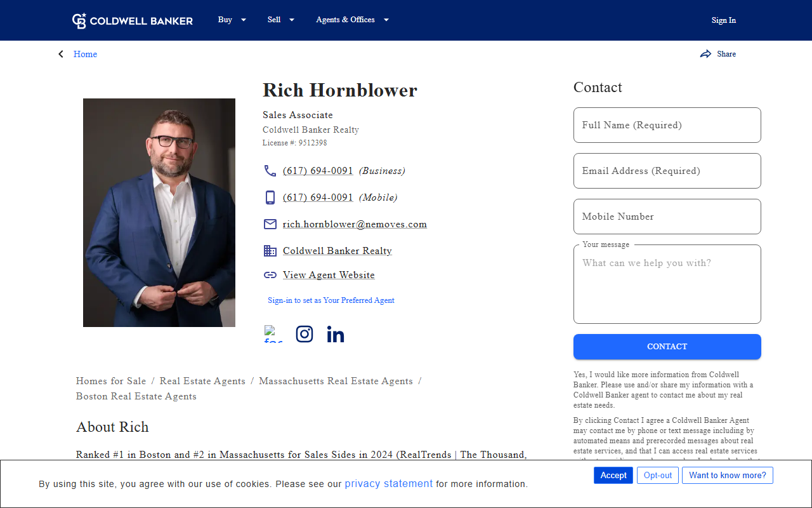812x508 pixels.
Task: Call the (617) 694-0091 Business number
Action: (318, 171)
